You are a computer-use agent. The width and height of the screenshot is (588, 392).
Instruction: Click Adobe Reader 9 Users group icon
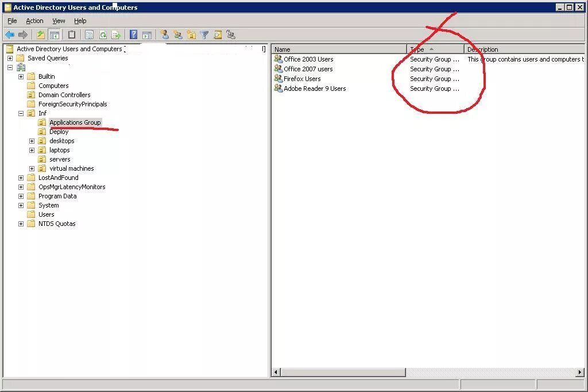click(278, 89)
